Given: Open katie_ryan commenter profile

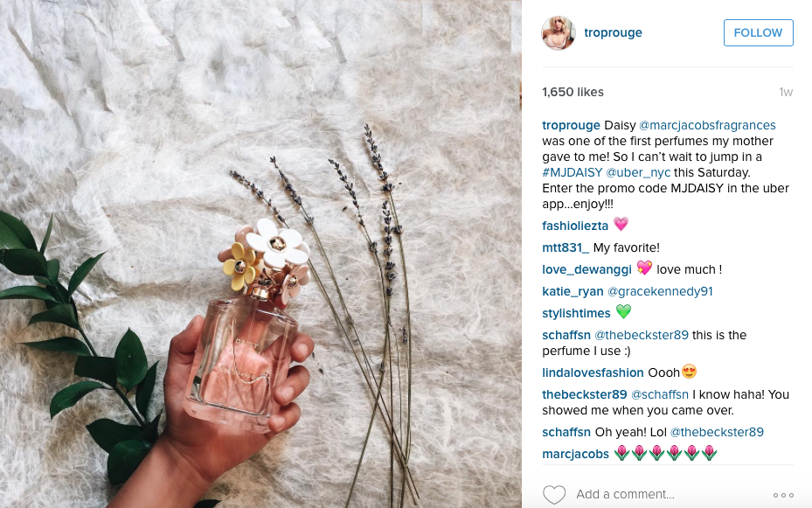Looking at the screenshot, I should [x=573, y=291].
